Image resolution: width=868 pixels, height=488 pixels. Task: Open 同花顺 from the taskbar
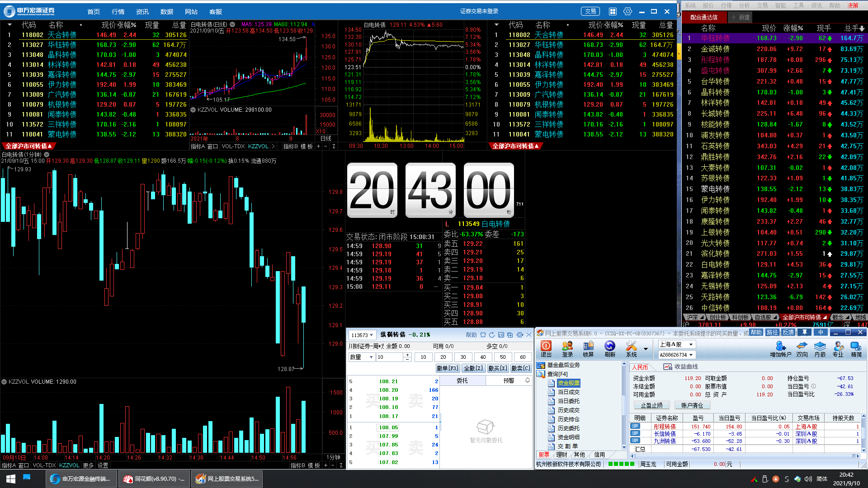(x=154, y=479)
